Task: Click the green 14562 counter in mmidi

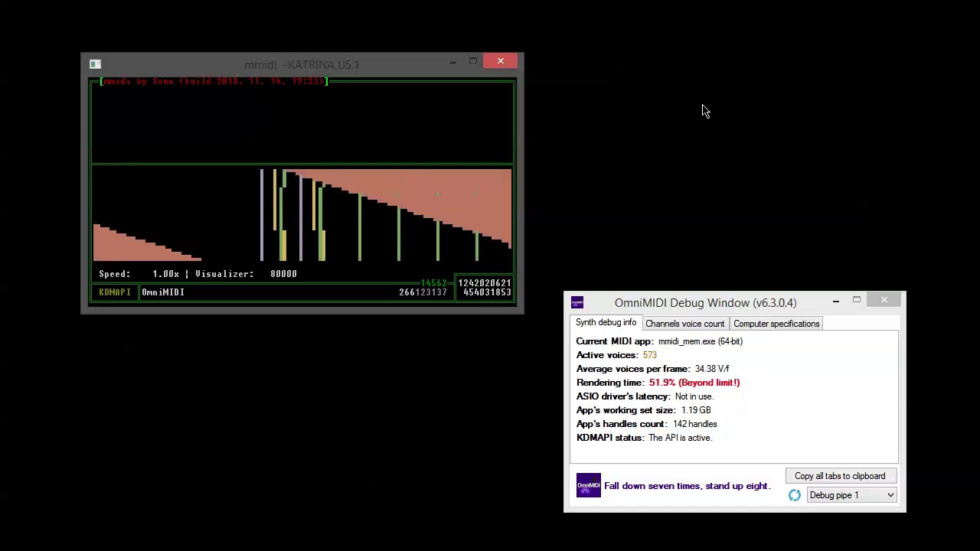Action: point(433,282)
